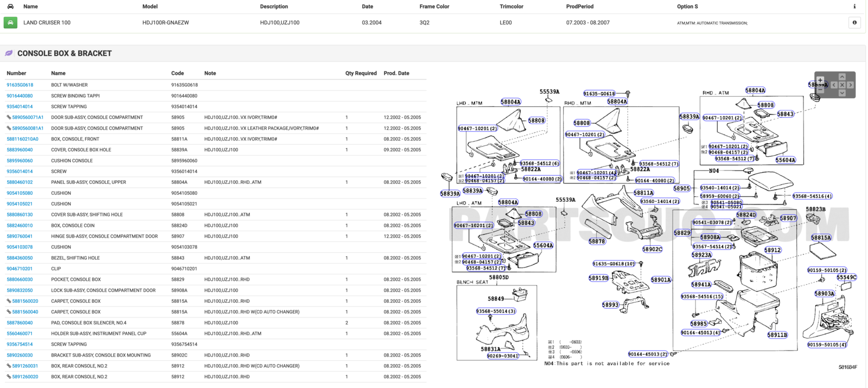The image size is (868, 388).
Task: Select callout 58824D in the diagram
Action: (746, 215)
